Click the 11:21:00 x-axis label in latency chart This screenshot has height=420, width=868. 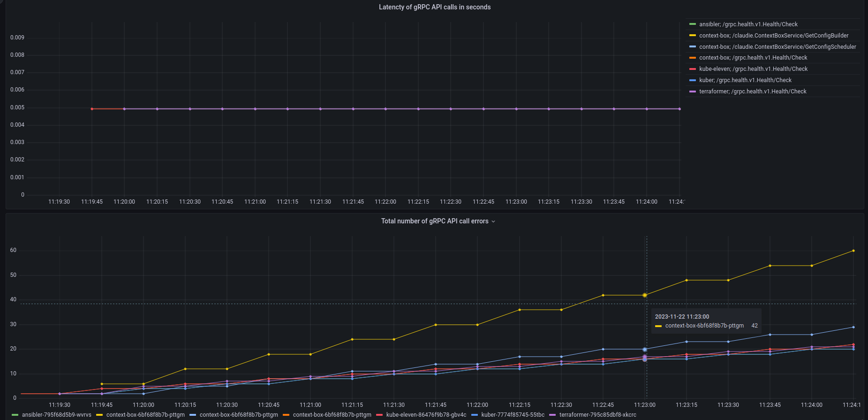click(x=255, y=202)
